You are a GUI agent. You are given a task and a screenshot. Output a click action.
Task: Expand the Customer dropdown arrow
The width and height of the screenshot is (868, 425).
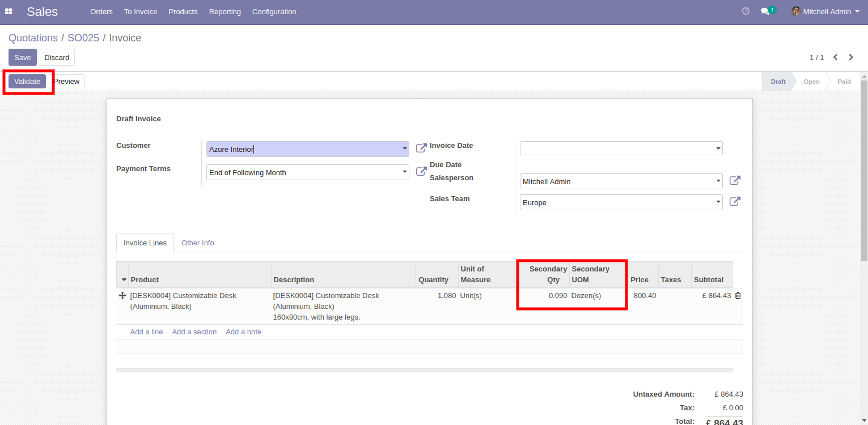click(404, 149)
